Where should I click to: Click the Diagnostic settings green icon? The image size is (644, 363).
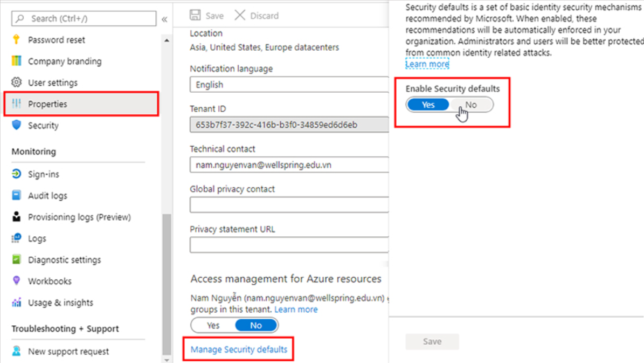pos(16,259)
